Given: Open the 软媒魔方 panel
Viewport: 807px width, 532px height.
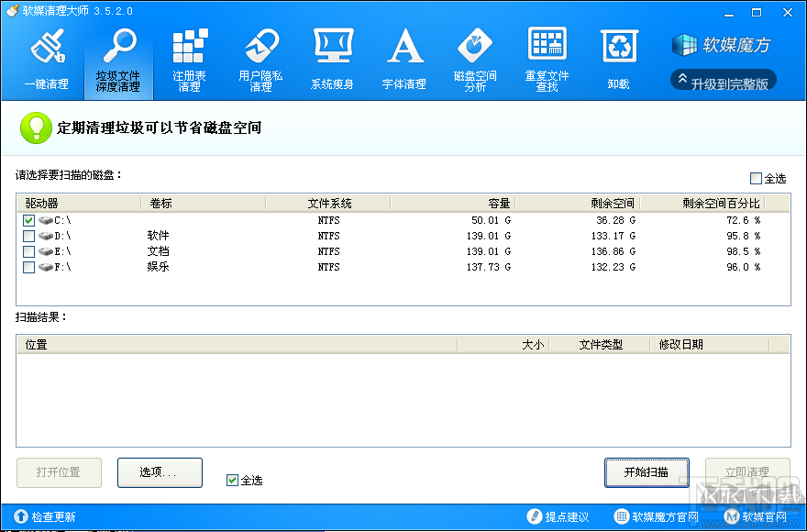Looking at the screenshot, I should click(724, 44).
